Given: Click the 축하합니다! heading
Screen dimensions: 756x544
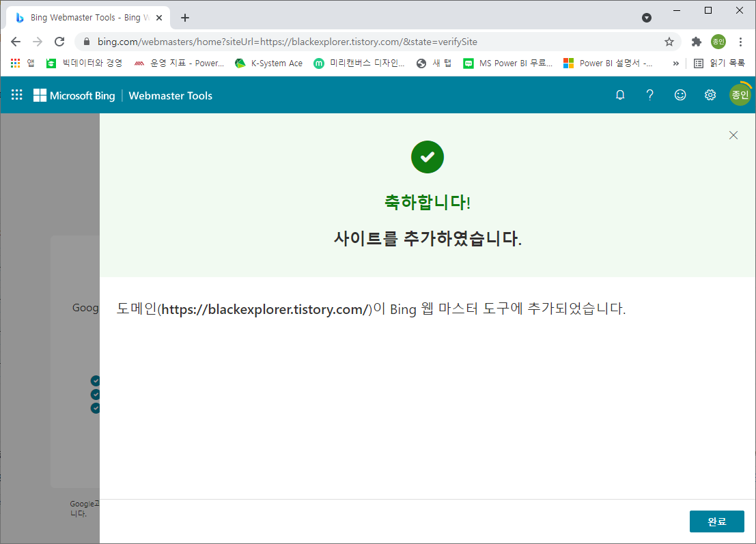Looking at the screenshot, I should tap(428, 202).
